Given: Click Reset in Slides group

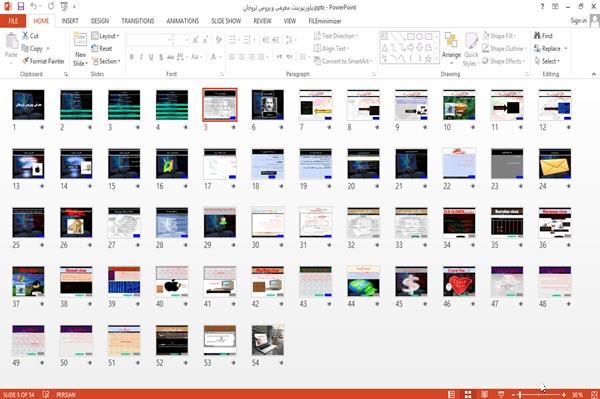Looking at the screenshot, I should tap(102, 49).
